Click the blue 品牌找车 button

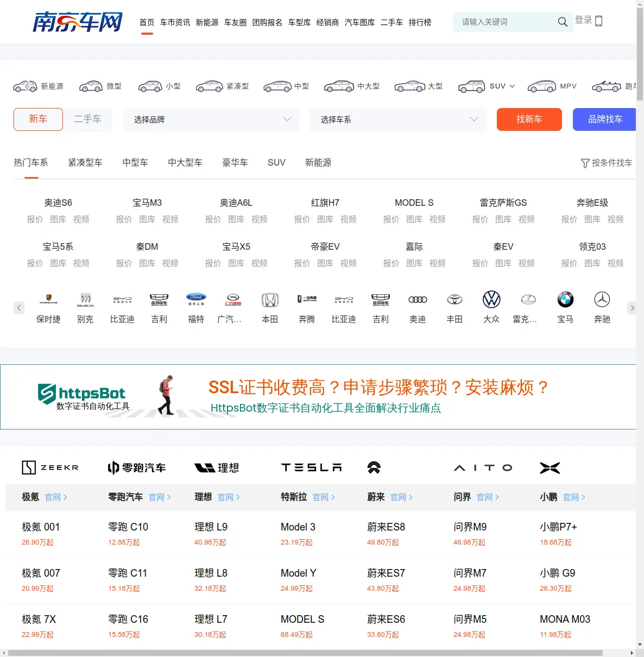click(604, 119)
